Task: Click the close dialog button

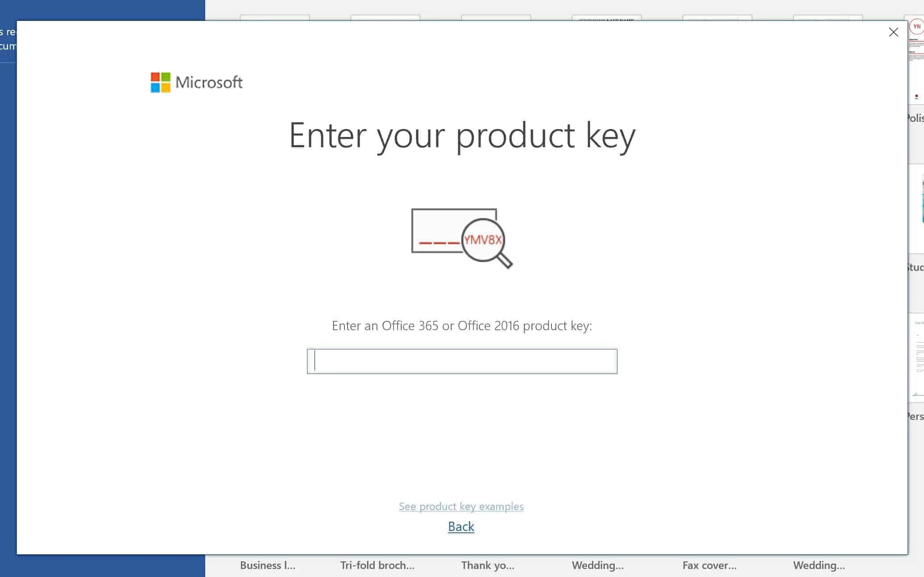Action: (894, 32)
